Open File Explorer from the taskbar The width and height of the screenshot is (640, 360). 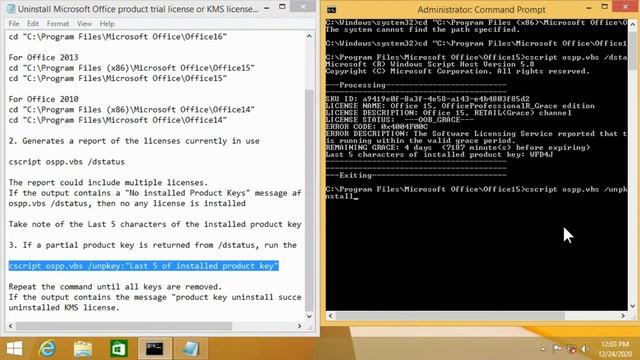pyautogui.click(x=83, y=349)
